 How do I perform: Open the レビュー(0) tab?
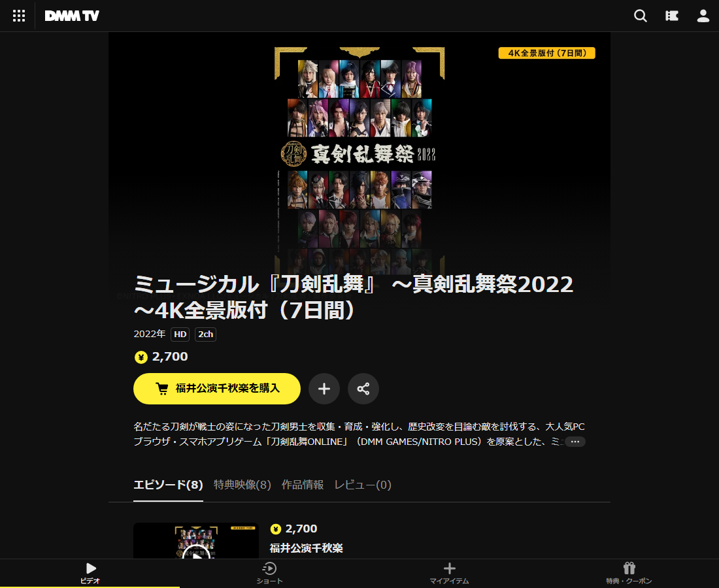tap(363, 485)
